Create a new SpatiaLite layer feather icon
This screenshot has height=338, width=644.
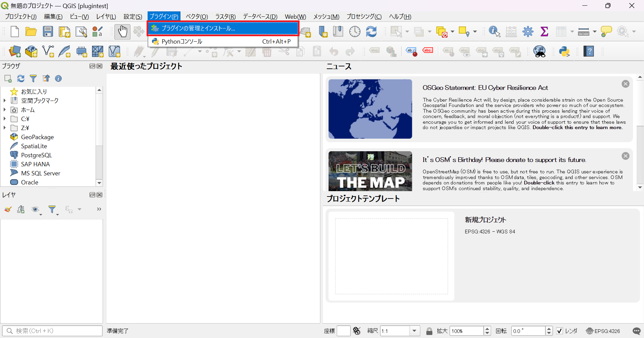[64, 51]
